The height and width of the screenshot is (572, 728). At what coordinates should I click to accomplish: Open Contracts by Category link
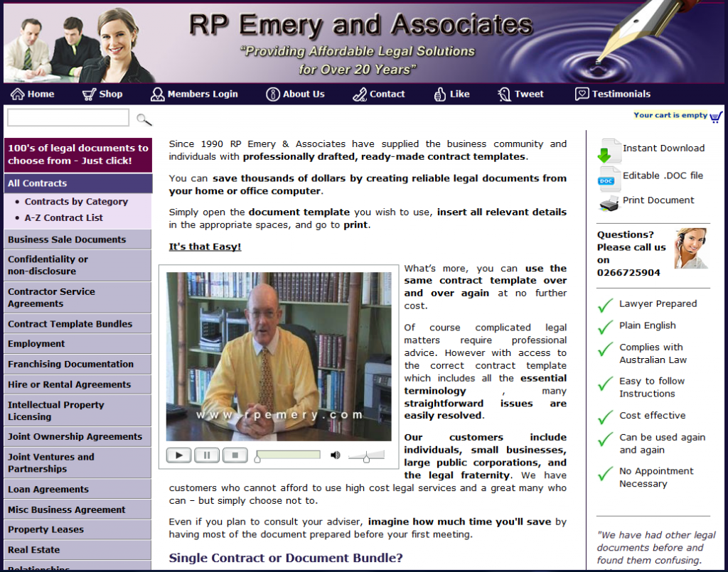tap(76, 202)
